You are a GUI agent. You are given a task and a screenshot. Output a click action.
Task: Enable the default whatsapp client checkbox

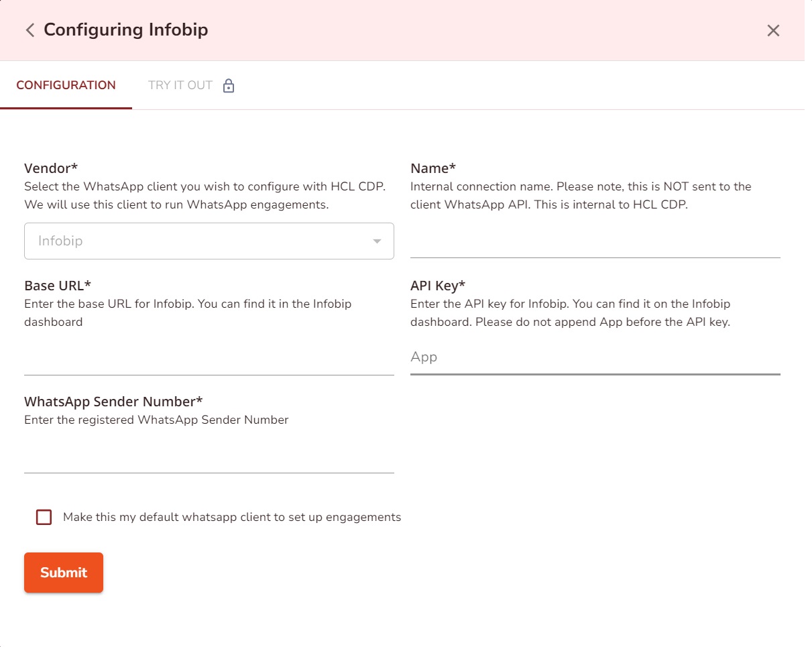(x=44, y=518)
